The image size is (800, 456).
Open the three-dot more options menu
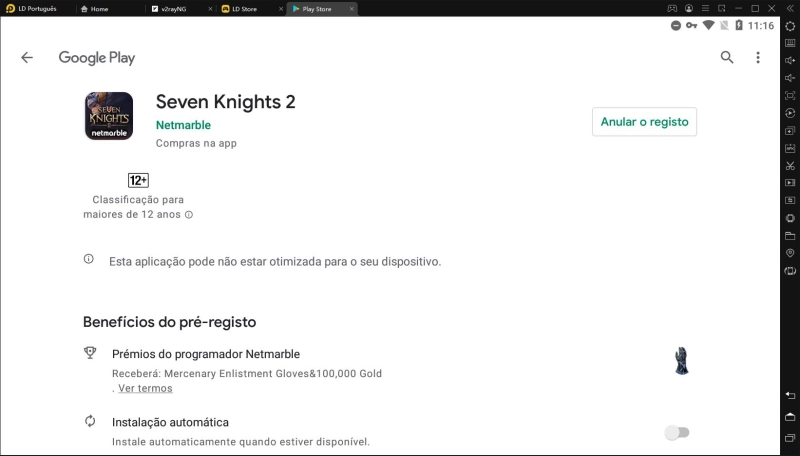click(x=758, y=57)
